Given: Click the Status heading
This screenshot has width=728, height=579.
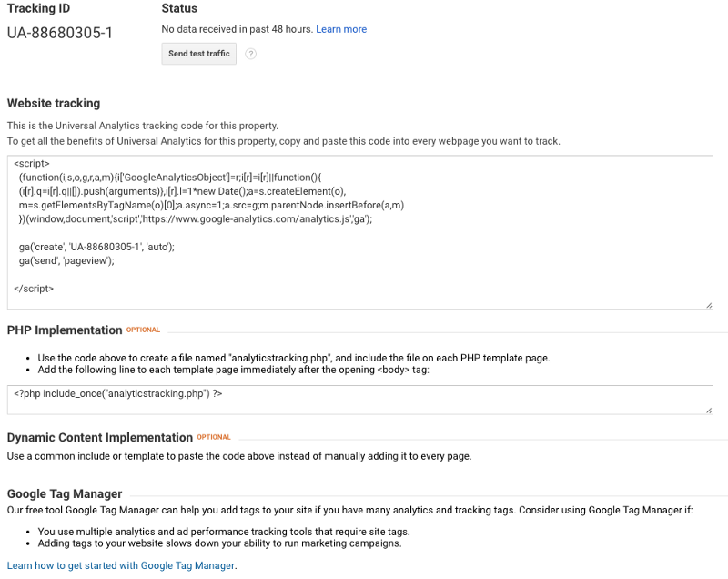Looking at the screenshot, I should point(179,8).
